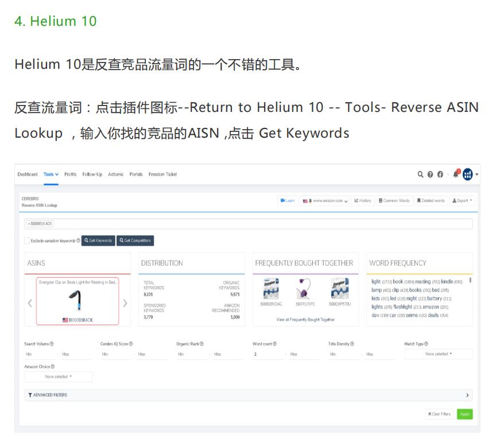The width and height of the screenshot is (496, 448).
Task: Click the Title Density Min field
Action: 344,354
